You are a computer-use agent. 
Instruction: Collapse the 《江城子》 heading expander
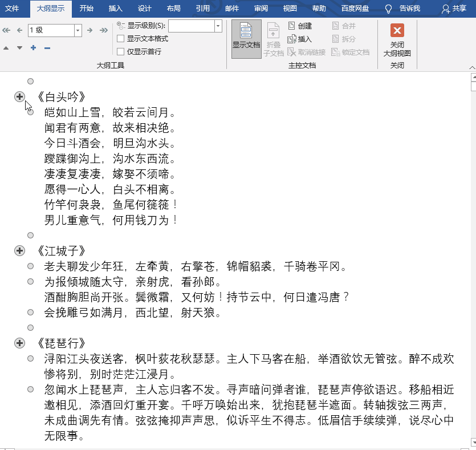pyautogui.click(x=19, y=250)
